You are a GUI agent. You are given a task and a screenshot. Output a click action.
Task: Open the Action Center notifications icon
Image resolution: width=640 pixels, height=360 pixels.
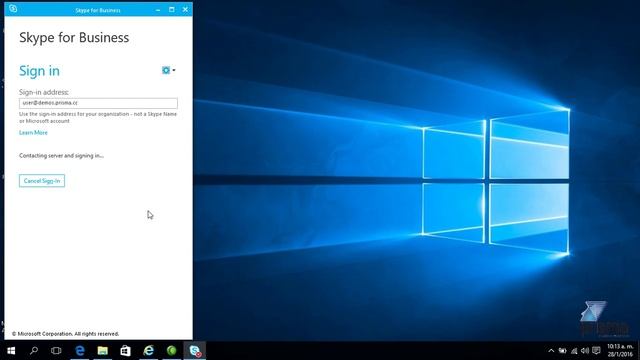596,351
